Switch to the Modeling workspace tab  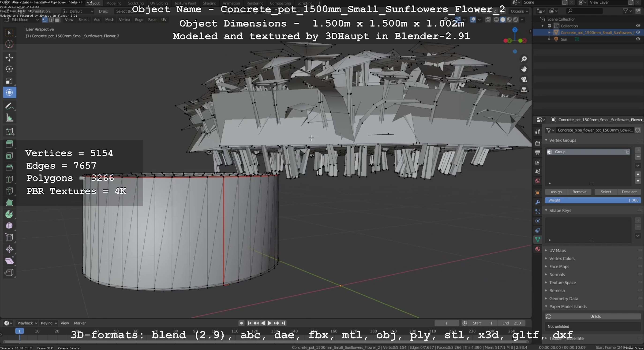click(x=114, y=3)
